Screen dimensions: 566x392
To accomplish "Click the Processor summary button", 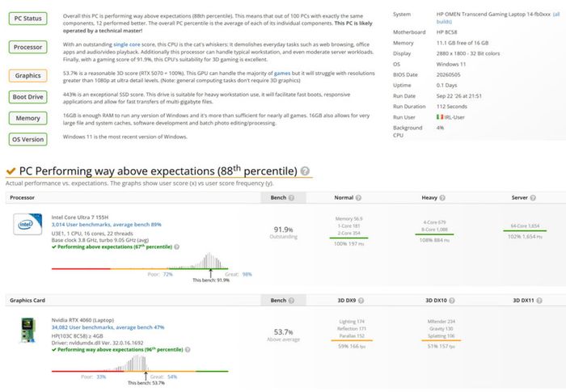I will coord(27,47).
